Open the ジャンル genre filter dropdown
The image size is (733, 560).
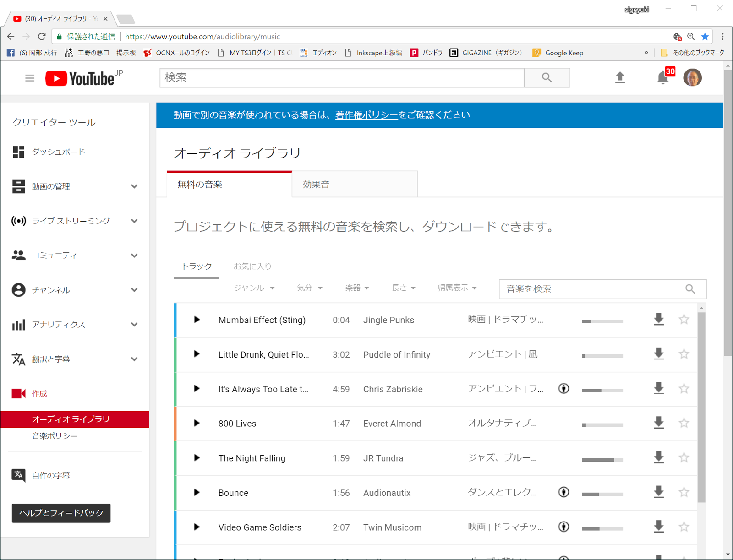(x=254, y=288)
